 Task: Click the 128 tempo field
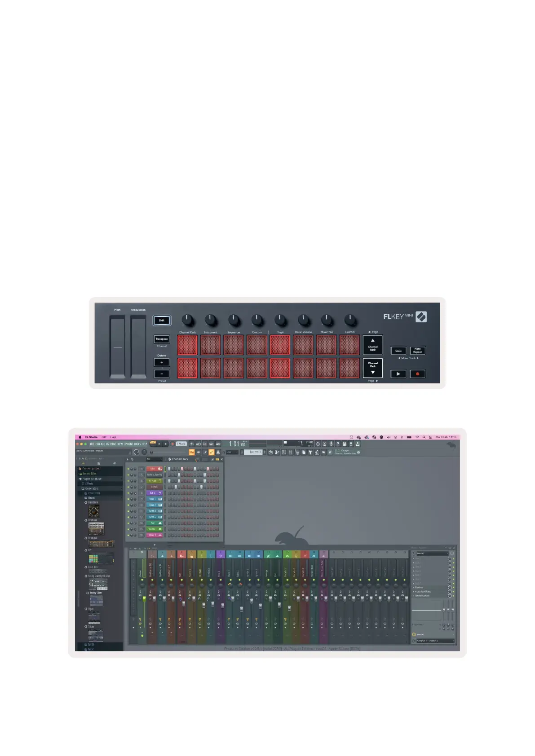[x=181, y=444]
